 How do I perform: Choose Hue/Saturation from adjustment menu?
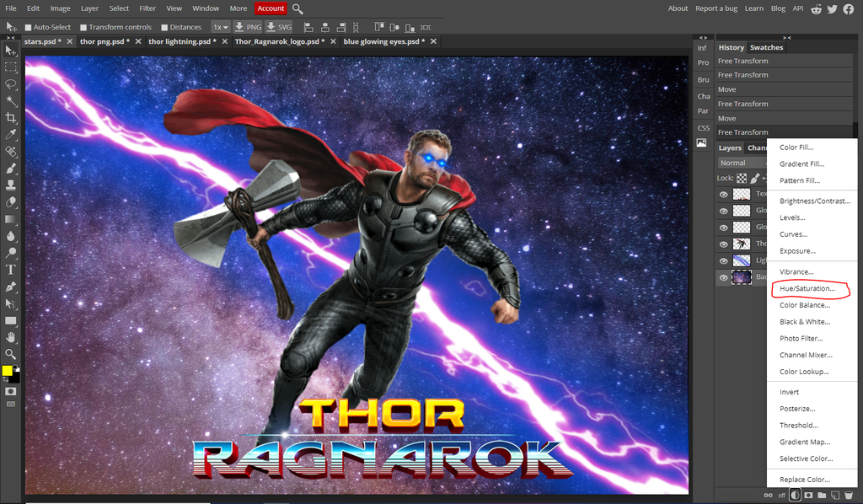pyautogui.click(x=807, y=288)
